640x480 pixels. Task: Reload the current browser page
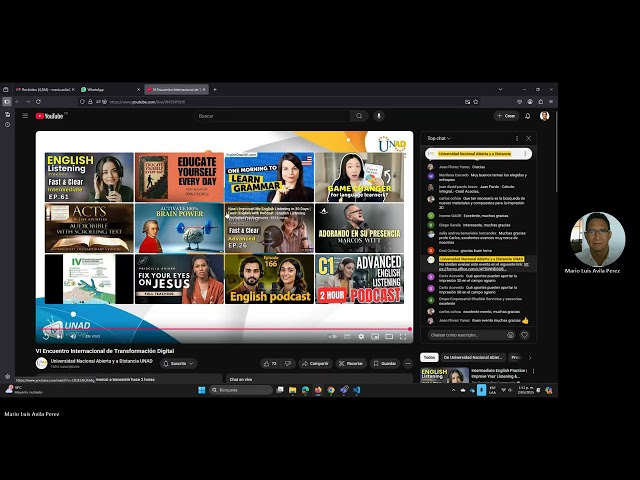tap(38, 102)
